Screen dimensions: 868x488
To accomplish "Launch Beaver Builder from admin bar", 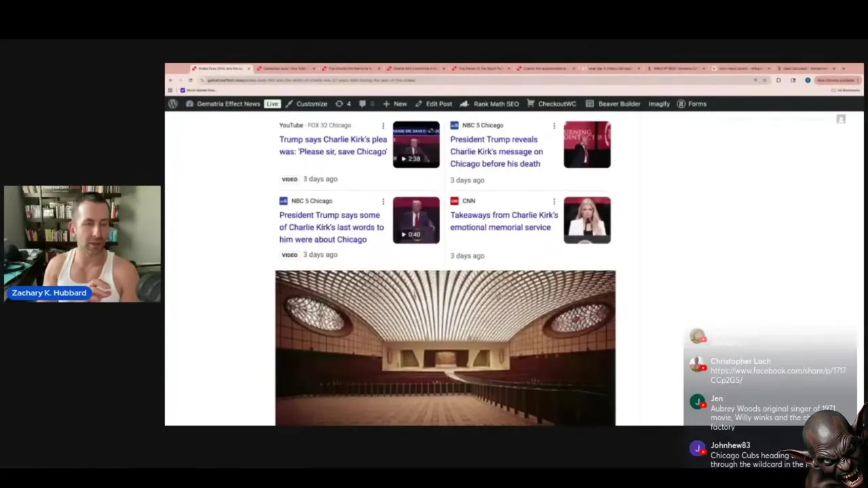I will click(613, 104).
